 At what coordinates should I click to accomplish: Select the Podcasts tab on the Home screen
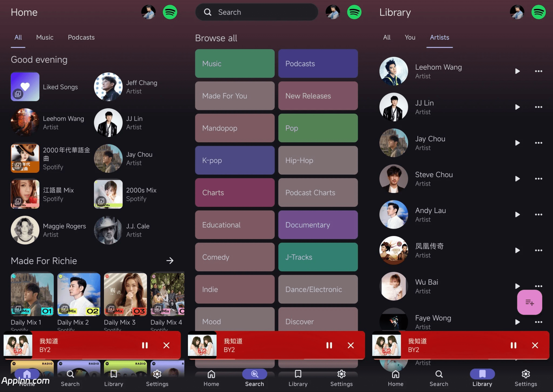81,37
